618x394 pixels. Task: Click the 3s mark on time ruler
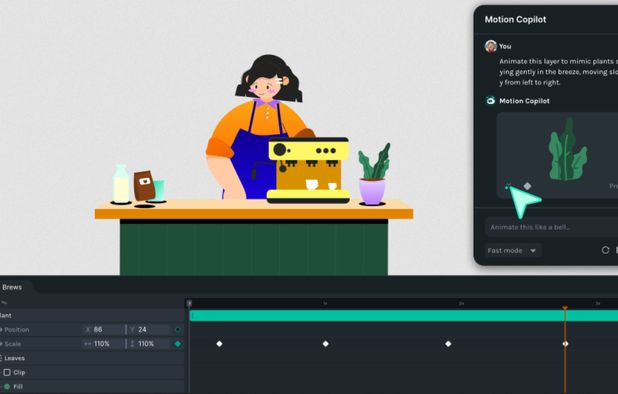tap(598, 303)
